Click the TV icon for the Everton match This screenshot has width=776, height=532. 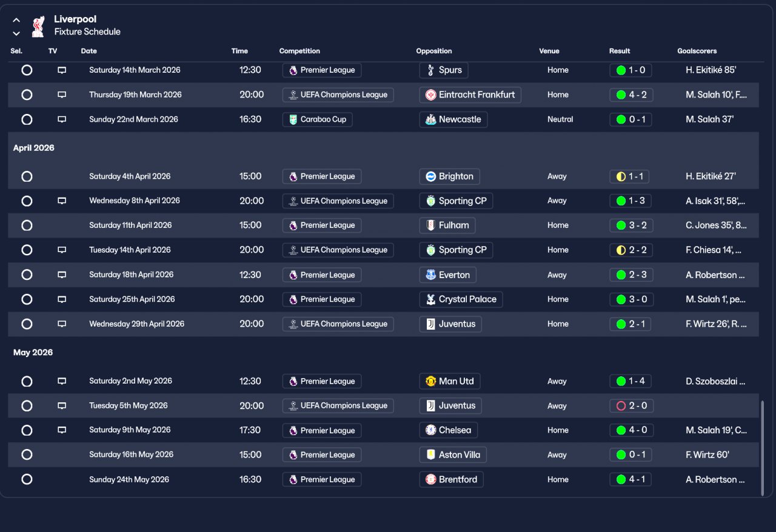(x=62, y=274)
